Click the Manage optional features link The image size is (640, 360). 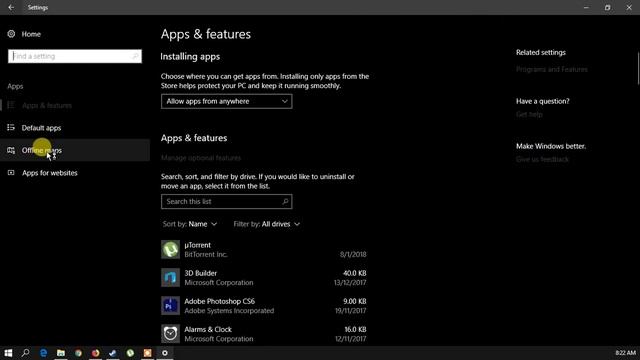[201, 158]
